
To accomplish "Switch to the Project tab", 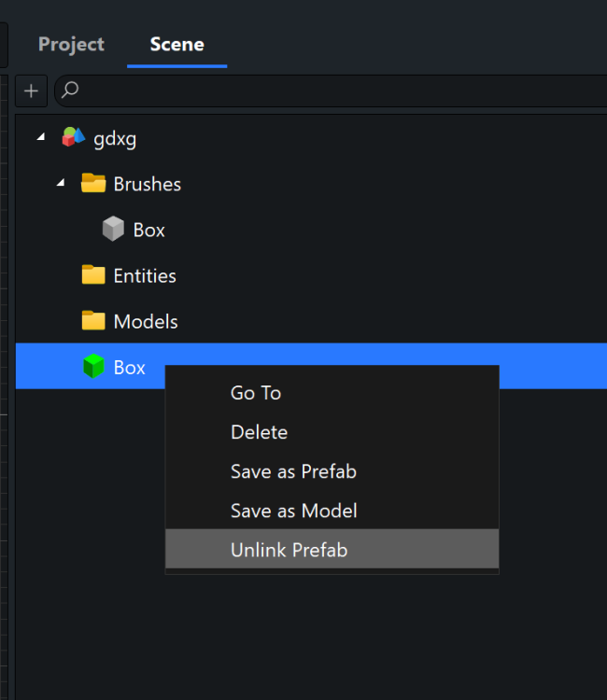I will 71,44.
